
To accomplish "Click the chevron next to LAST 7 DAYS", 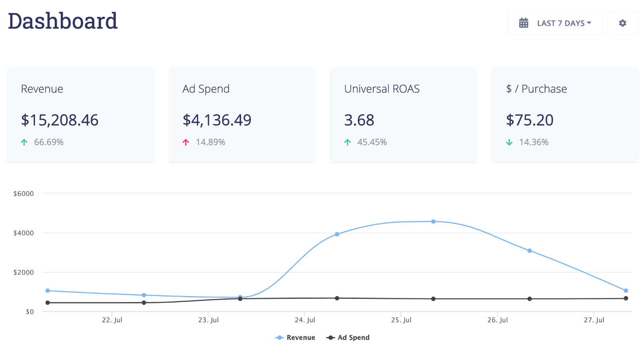I will [x=589, y=23].
